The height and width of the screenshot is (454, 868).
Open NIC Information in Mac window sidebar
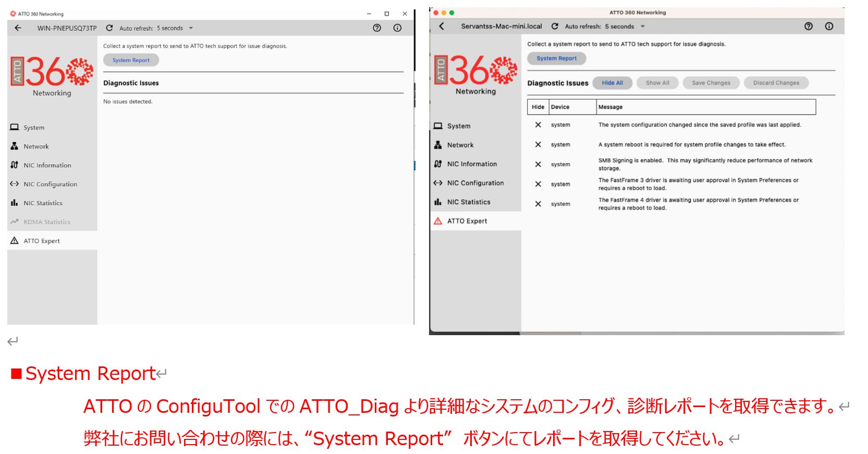click(x=475, y=164)
